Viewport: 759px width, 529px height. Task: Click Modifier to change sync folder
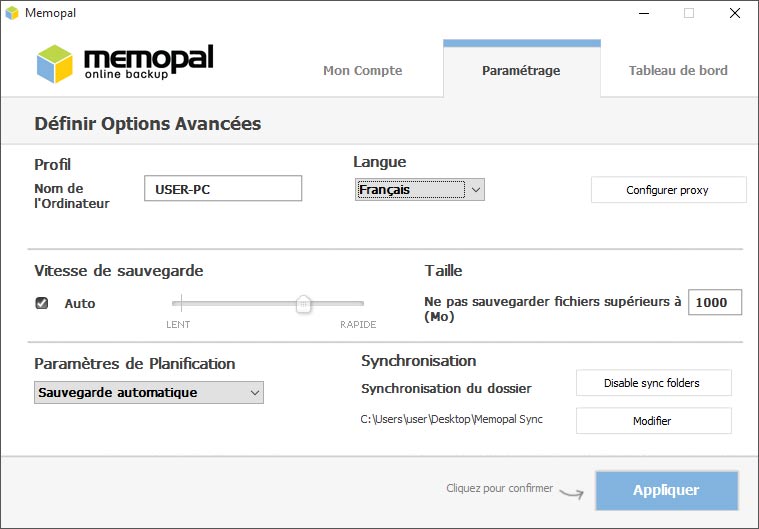click(653, 421)
